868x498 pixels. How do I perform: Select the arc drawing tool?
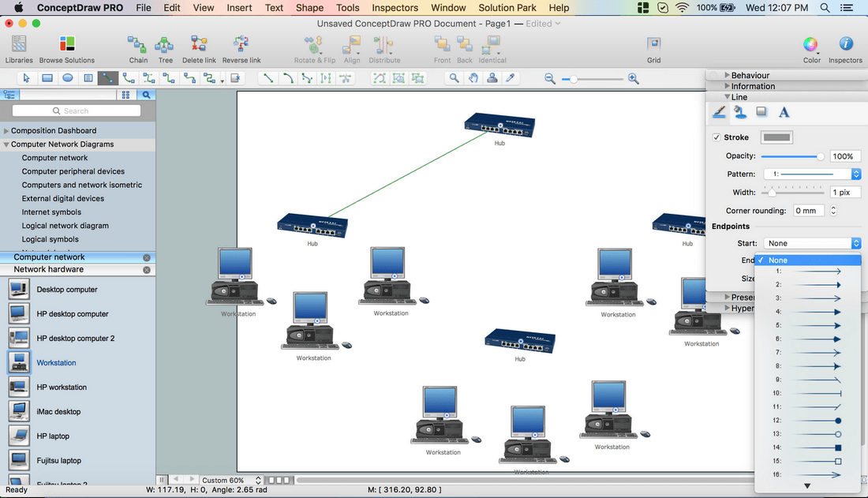click(288, 78)
